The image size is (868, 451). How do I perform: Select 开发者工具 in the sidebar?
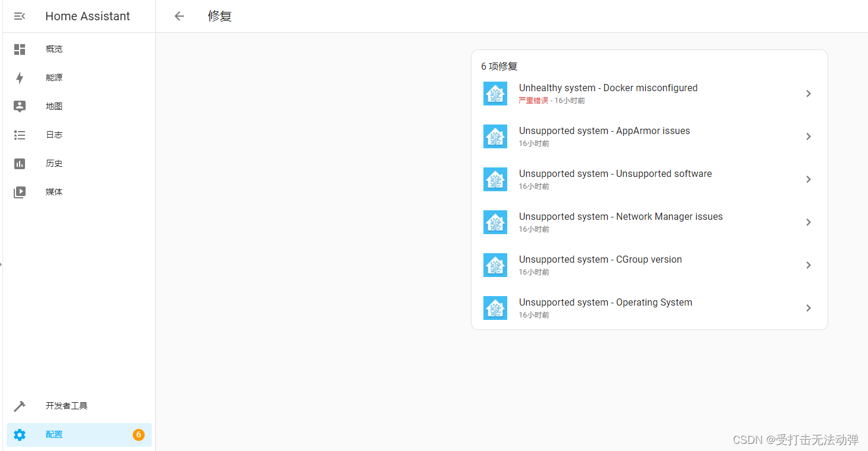click(79, 406)
